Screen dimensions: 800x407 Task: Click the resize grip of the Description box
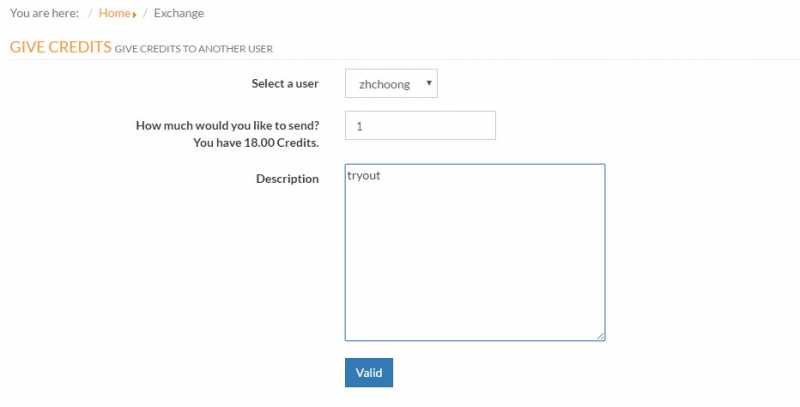click(x=601, y=336)
